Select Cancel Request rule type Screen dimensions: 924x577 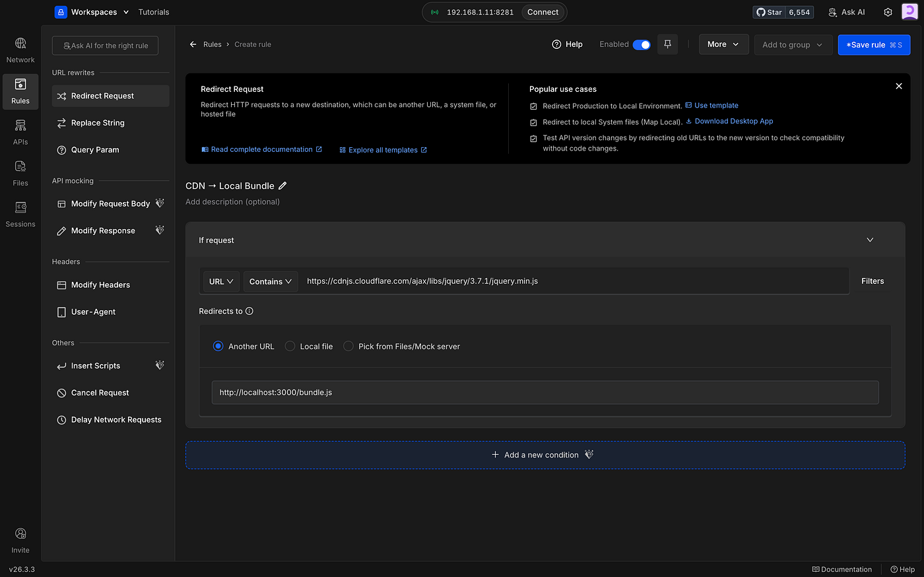pos(110,392)
